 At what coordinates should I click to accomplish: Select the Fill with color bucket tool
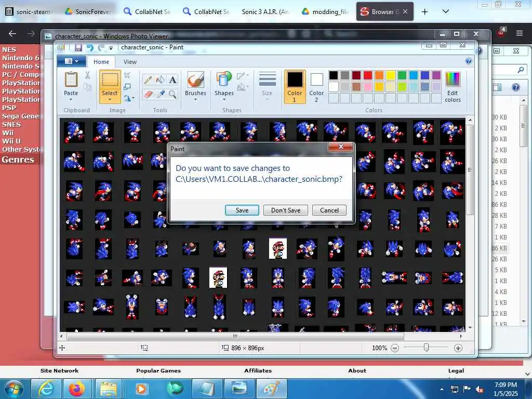point(161,79)
